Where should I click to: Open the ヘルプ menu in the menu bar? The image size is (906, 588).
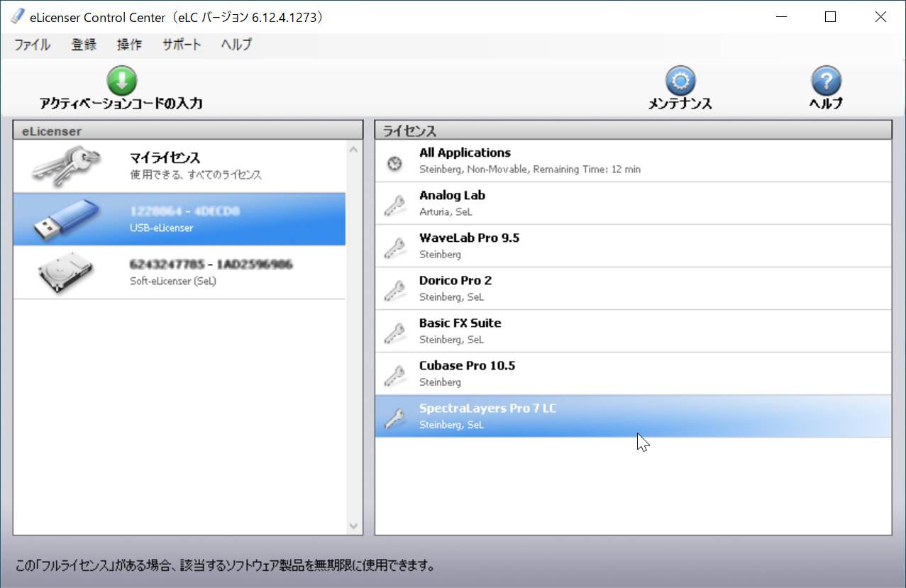click(236, 45)
